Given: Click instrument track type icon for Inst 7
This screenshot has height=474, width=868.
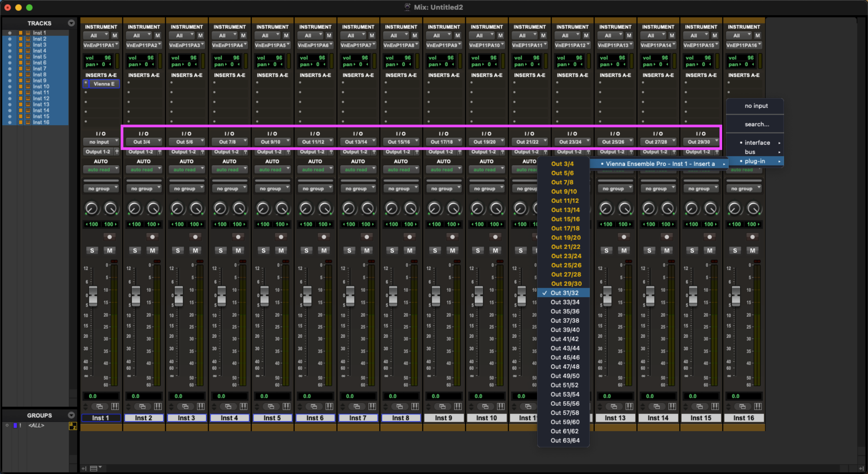Looking at the screenshot, I should [28, 69].
